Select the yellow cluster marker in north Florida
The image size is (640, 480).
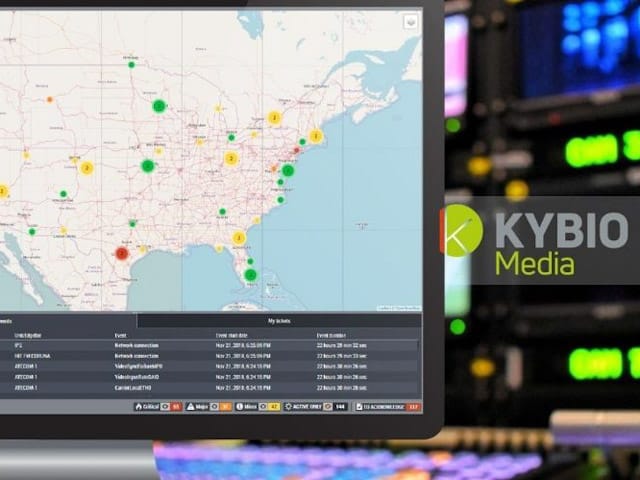click(239, 238)
